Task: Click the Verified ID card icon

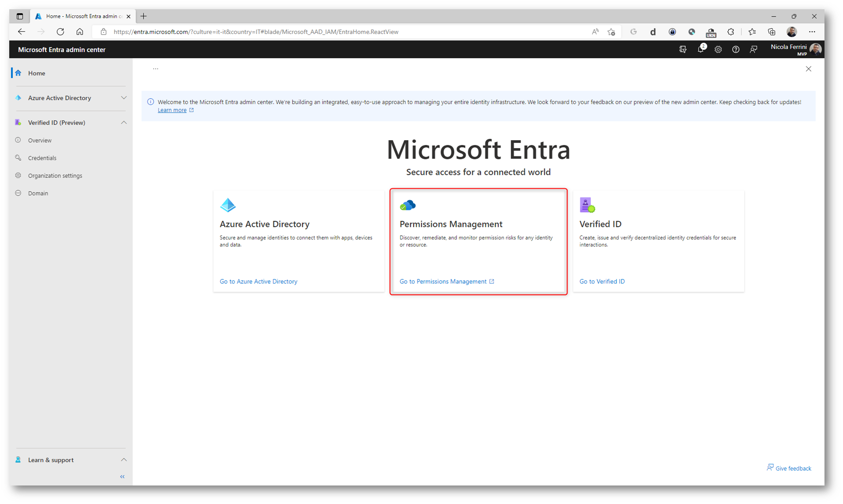Action: (x=587, y=205)
